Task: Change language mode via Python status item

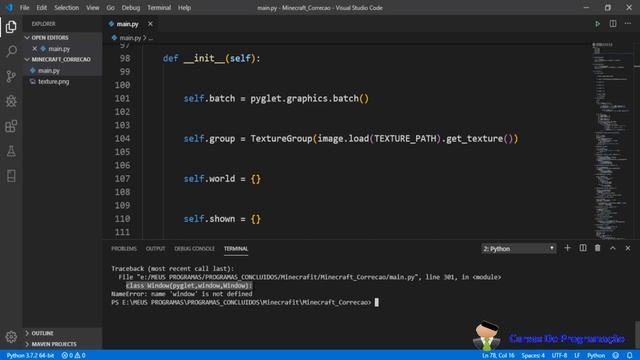Action: coord(596,356)
